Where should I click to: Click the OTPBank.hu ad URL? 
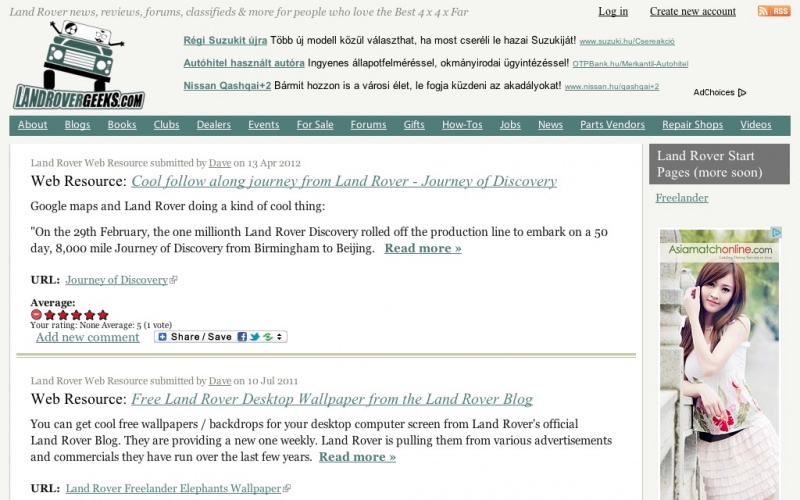pos(630,64)
